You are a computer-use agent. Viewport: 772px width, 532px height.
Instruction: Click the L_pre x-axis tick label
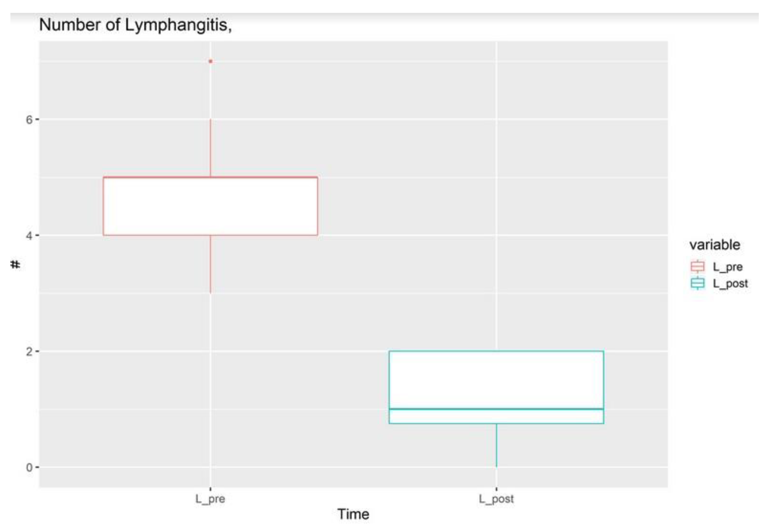tap(210, 499)
